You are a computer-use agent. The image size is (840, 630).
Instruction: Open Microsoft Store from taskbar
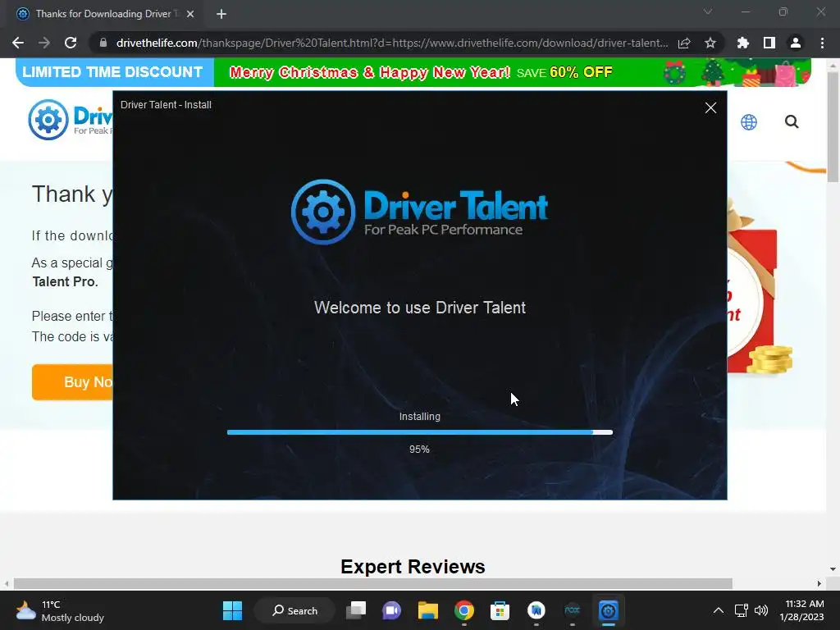click(x=500, y=610)
